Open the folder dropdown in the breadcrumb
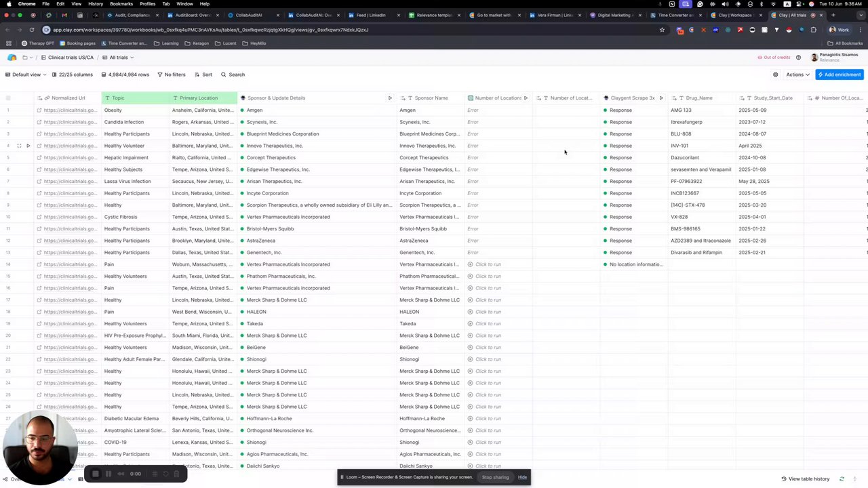This screenshot has height=488, width=868. (x=27, y=58)
